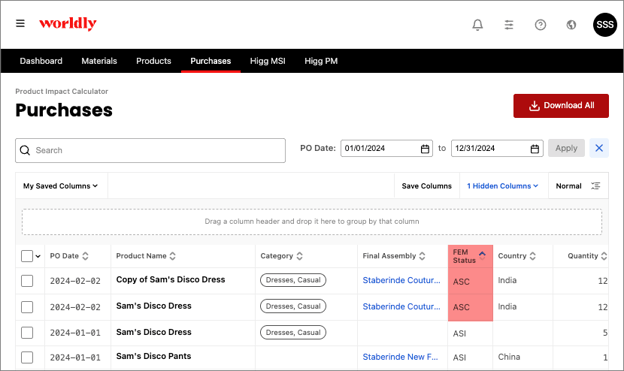The width and height of the screenshot is (624, 371).
Task: Open the help question mark icon
Action: pyautogui.click(x=540, y=25)
